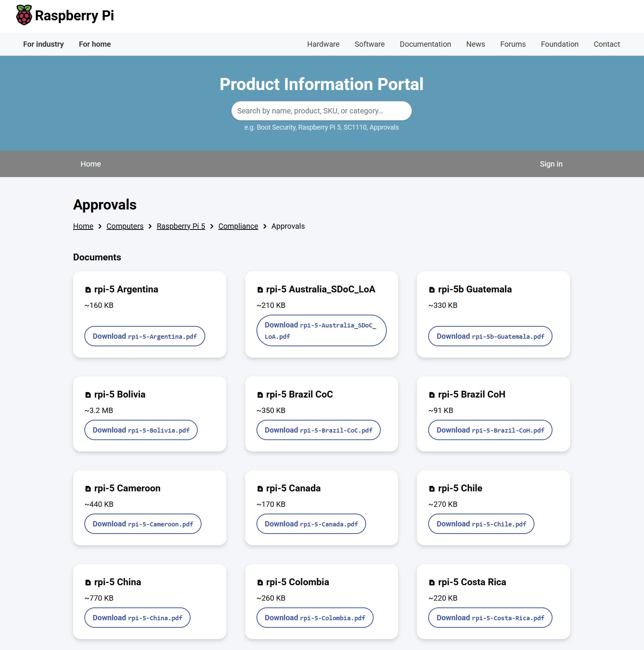Open the Raspberry Pi 5 breadcrumb link
Image resolution: width=644 pixels, height=650 pixels.
coord(181,226)
